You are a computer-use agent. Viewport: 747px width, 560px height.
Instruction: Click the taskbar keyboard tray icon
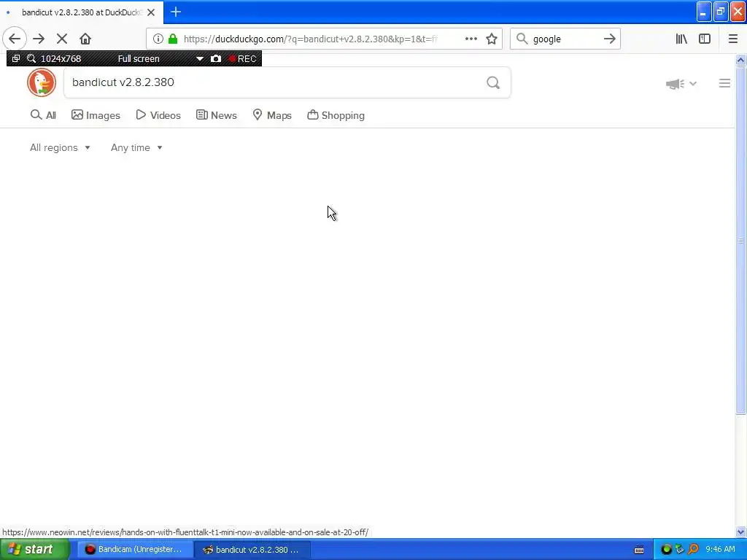tap(639, 550)
